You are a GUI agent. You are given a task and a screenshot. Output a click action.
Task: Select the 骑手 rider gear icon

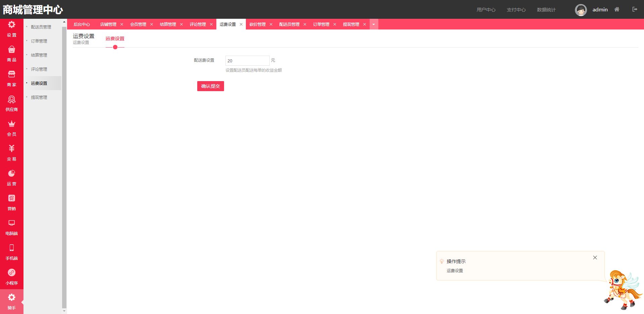tap(12, 297)
